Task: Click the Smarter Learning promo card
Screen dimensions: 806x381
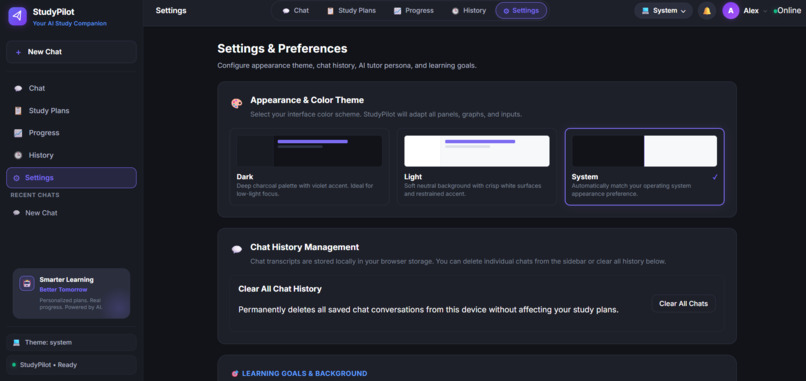Action: [71, 294]
